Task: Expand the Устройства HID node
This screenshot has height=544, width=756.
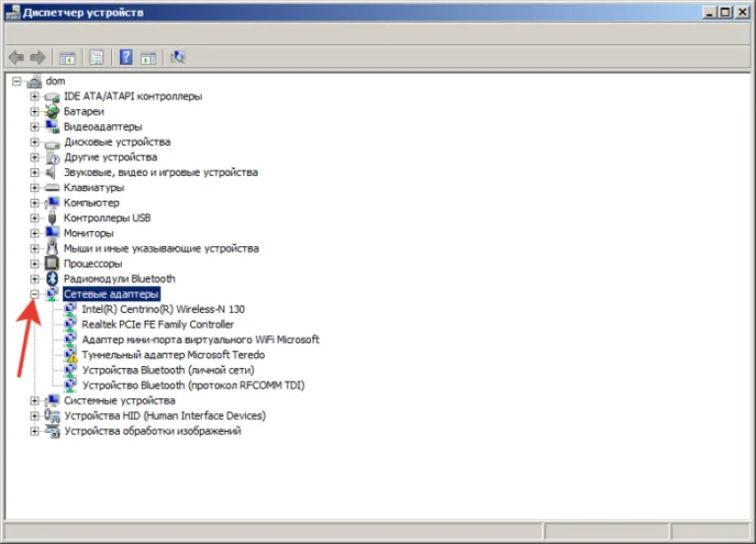Action: click(34, 416)
